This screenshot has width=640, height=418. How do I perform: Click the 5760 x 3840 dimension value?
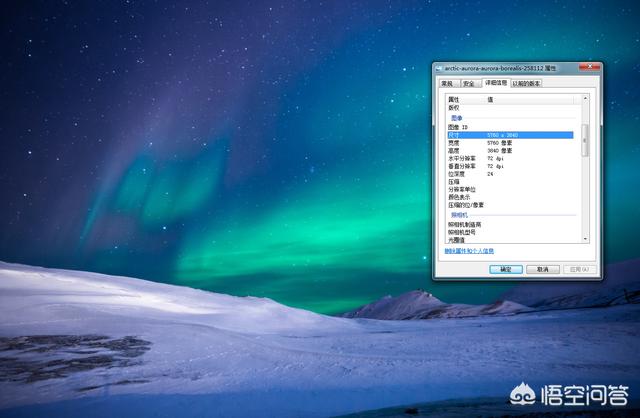coord(502,135)
